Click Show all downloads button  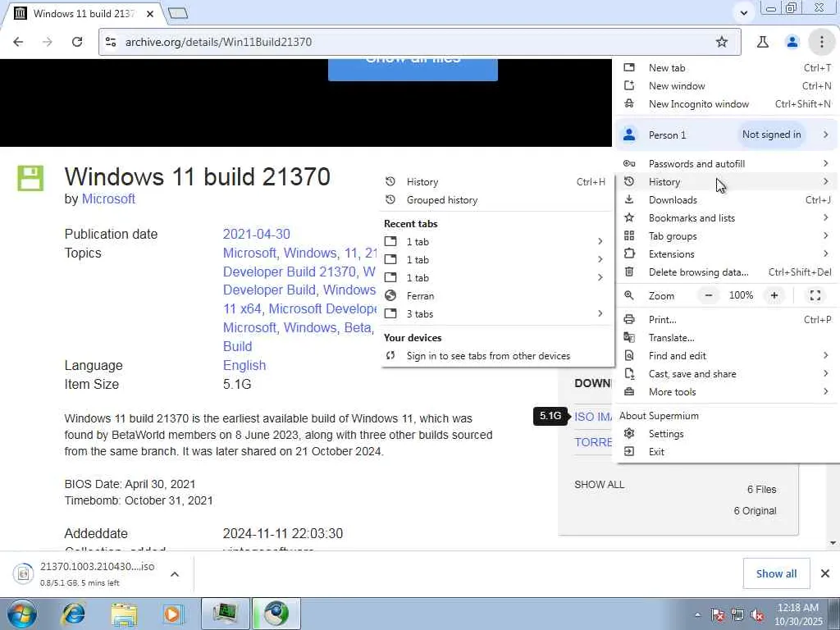tap(776, 573)
